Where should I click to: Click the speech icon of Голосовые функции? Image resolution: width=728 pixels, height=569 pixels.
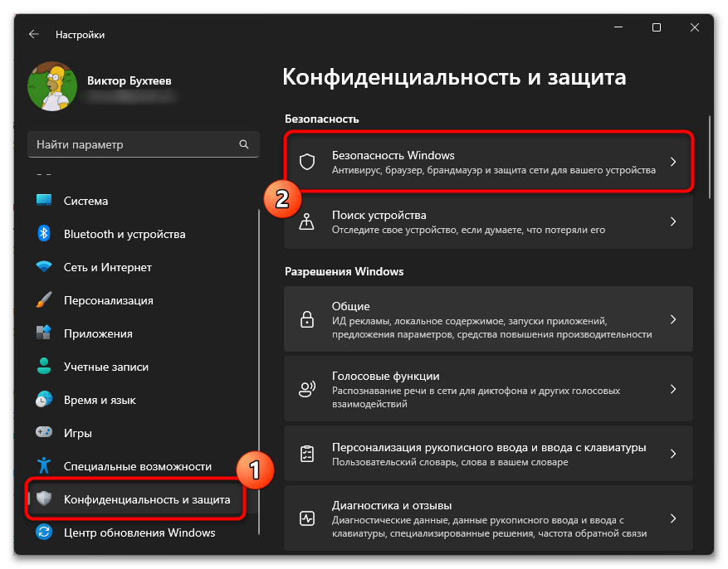point(307,389)
